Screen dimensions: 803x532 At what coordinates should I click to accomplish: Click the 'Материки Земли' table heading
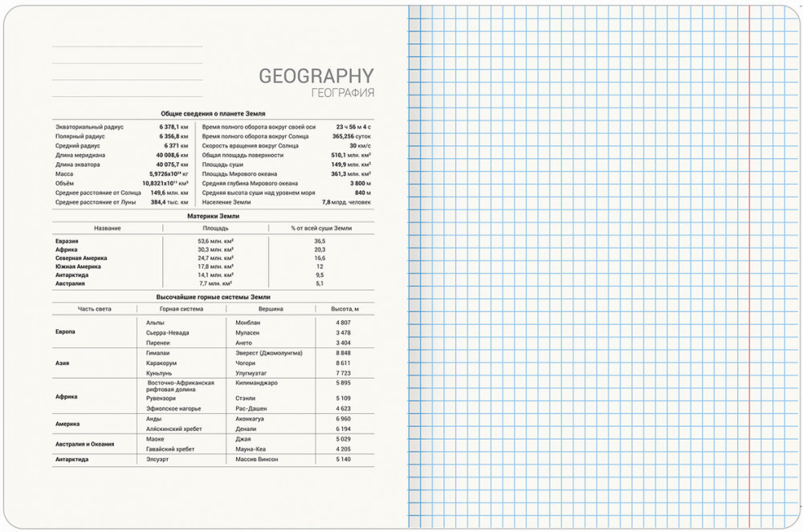pyautogui.click(x=213, y=216)
